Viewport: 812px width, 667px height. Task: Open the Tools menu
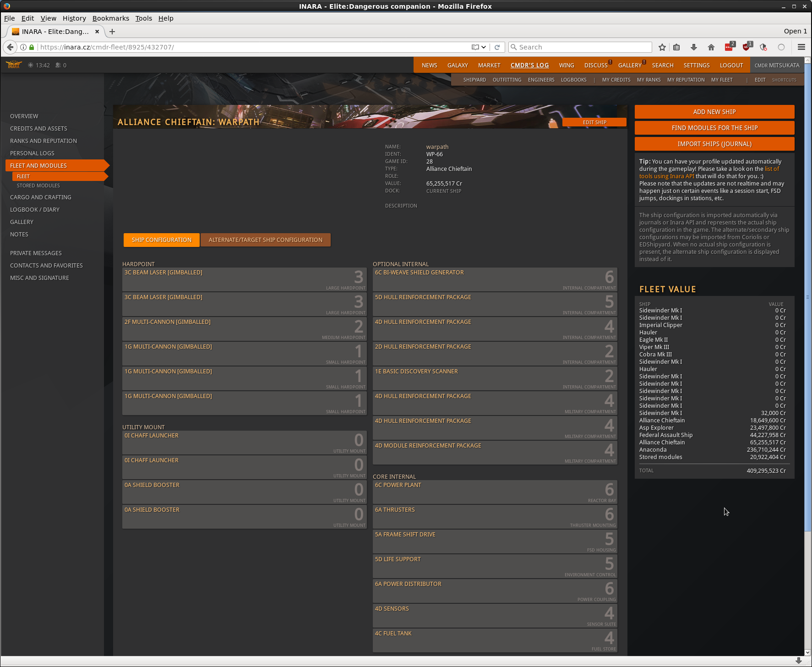[x=143, y=18]
